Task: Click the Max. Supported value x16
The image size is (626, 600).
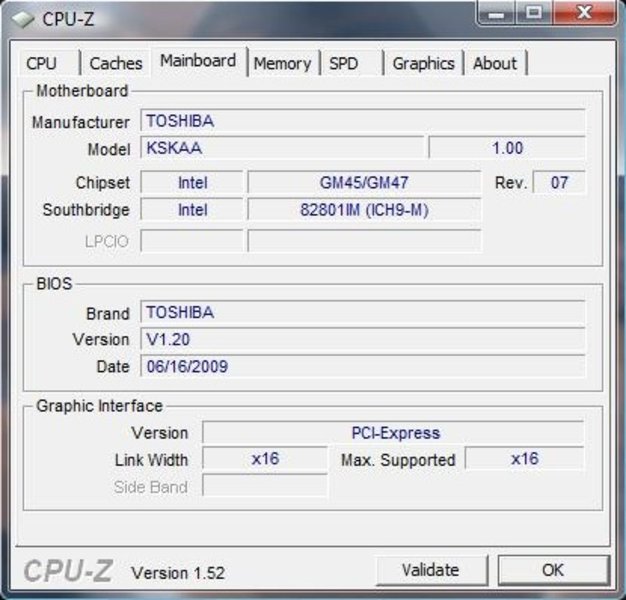Action: click(x=525, y=458)
